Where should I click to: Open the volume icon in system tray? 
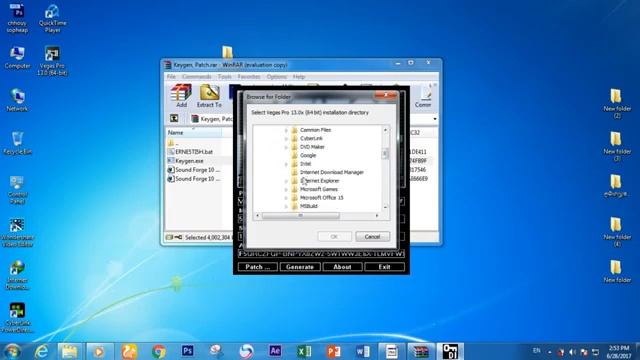pyautogui.click(x=572, y=352)
